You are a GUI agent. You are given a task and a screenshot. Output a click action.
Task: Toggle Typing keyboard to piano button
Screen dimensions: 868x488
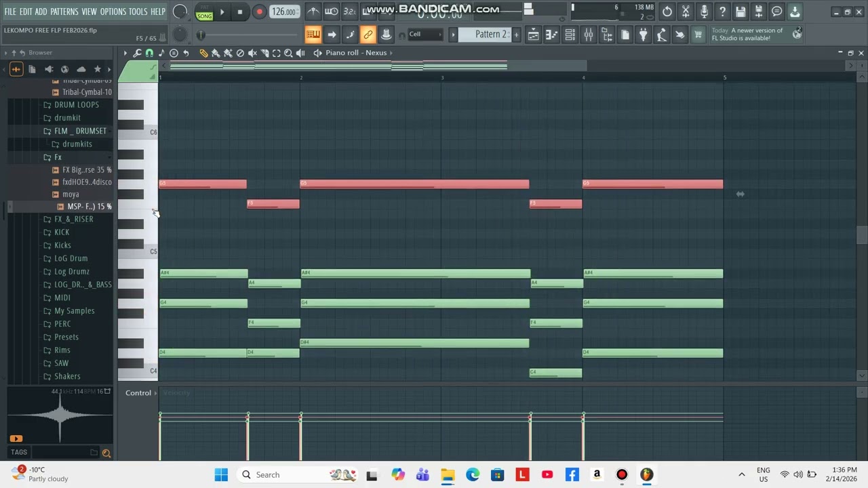pos(313,35)
